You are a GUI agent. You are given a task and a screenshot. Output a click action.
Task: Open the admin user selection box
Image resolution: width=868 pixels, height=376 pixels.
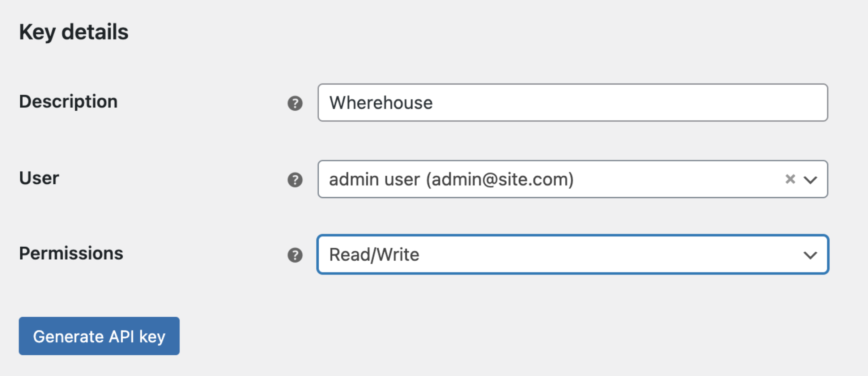[x=573, y=179]
